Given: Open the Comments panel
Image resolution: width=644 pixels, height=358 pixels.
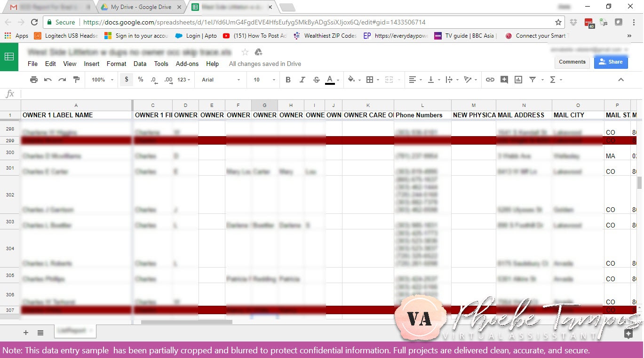Looking at the screenshot, I should click(572, 62).
